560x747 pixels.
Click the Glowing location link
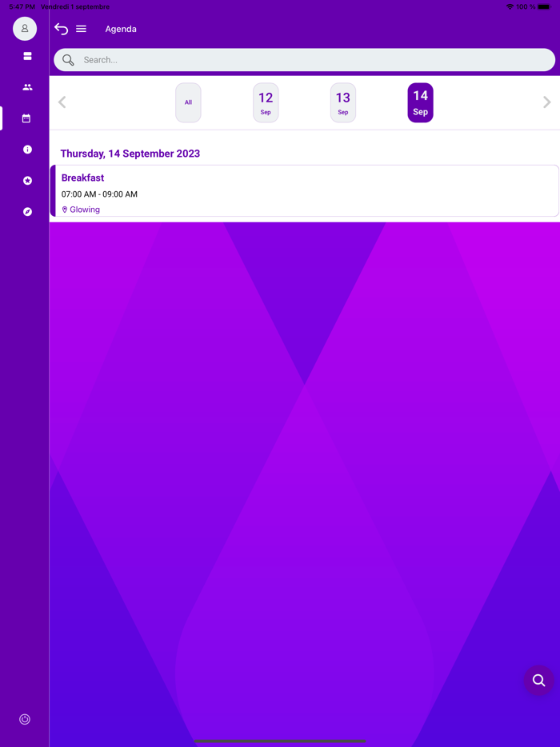point(81,210)
